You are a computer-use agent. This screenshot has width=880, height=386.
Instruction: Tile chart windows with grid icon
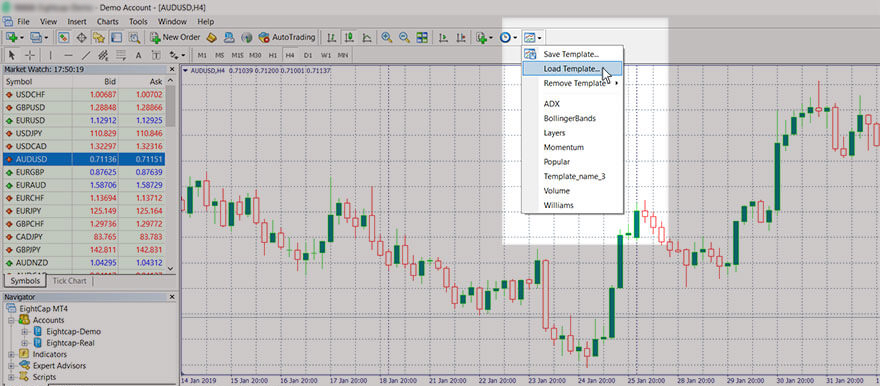tap(422, 38)
